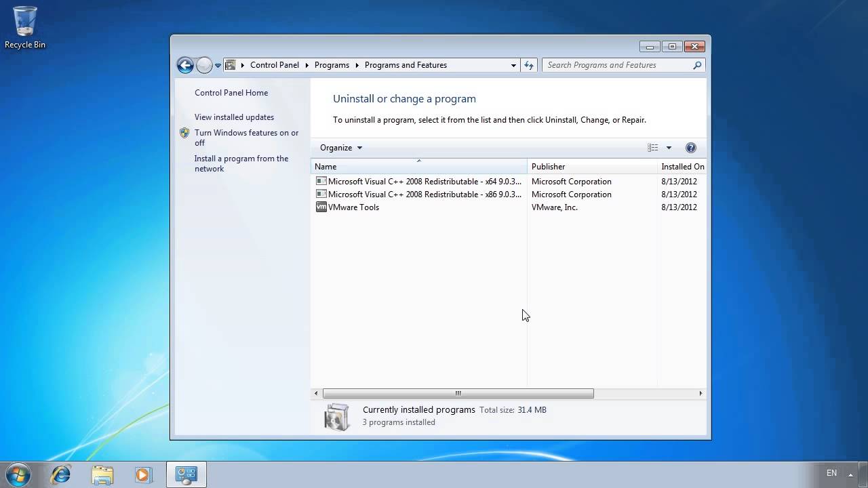
Task: Expand the chevron after Control Panel breadcrumb
Action: tap(307, 65)
